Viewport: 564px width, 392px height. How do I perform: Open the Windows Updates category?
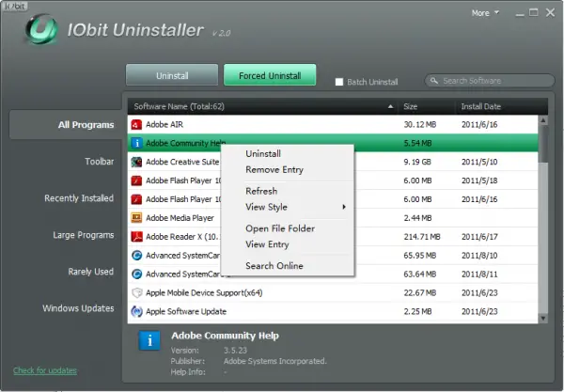point(78,308)
